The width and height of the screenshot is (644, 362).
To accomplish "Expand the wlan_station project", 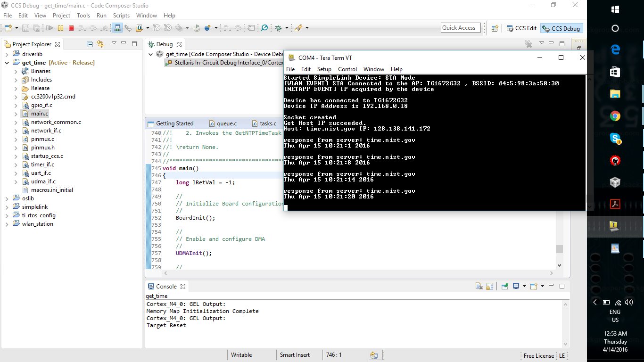I will pos(7,224).
